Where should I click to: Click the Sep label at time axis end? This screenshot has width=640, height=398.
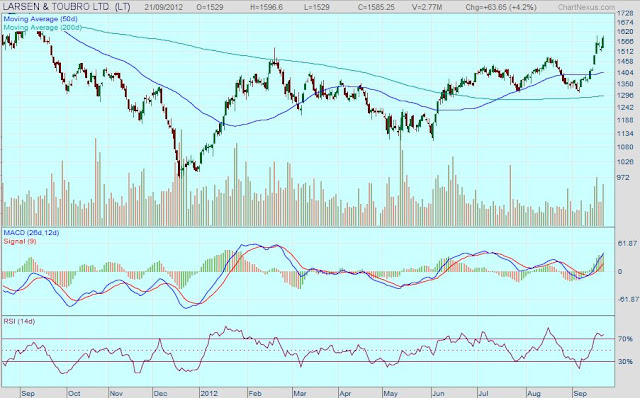point(580,394)
